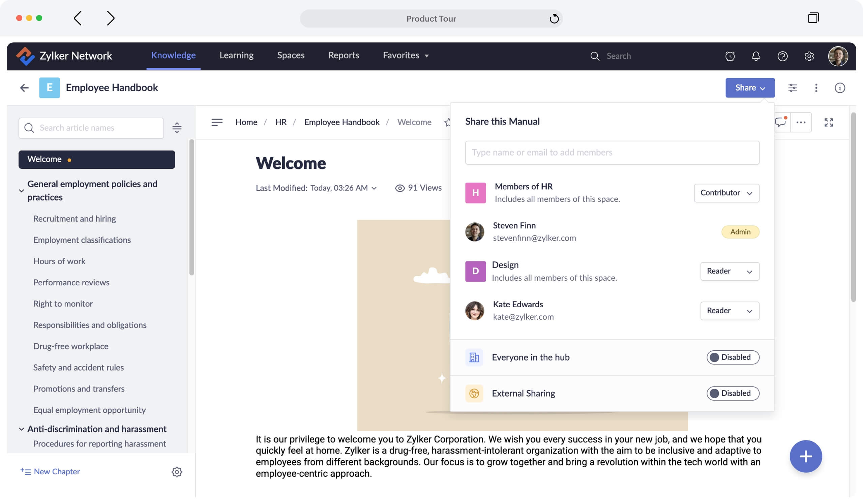The image size is (863, 504).
Task: Open manual preferences sliders icon
Action: pyautogui.click(x=793, y=88)
